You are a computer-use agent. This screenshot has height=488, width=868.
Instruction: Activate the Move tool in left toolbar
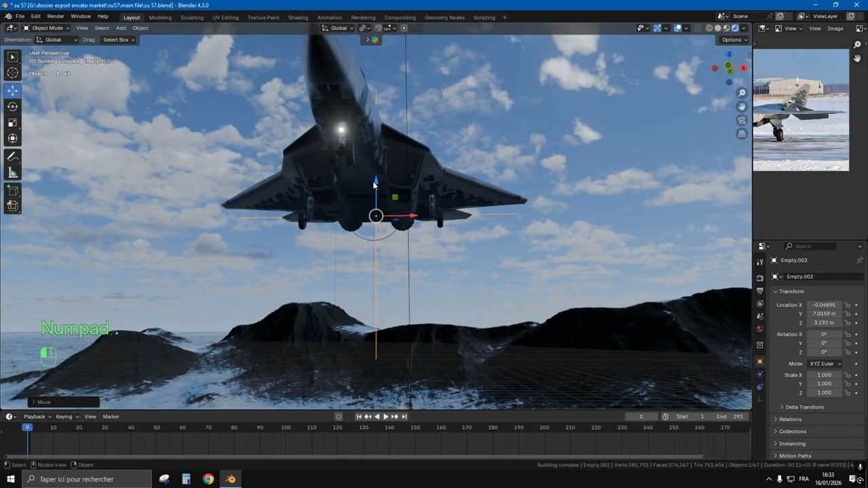[13, 91]
